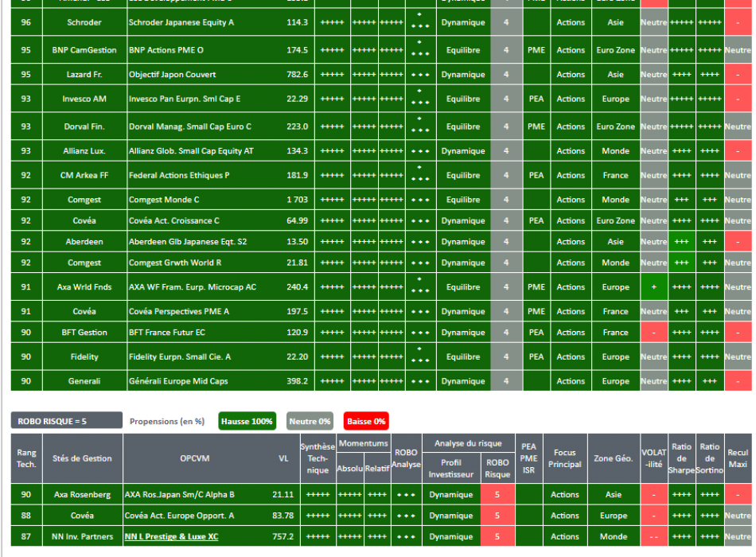Click the rank 96 cell for Schroder
The image size is (756, 557).
pyautogui.click(x=26, y=22)
